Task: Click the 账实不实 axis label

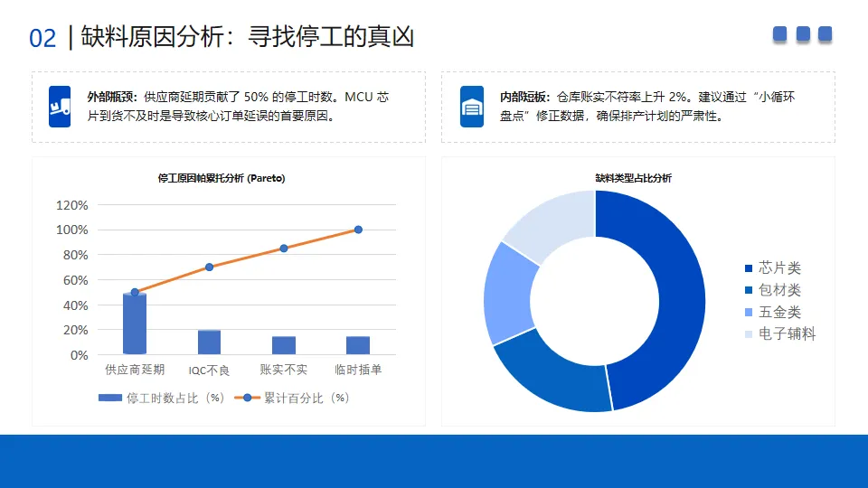Action: pyautogui.click(x=283, y=370)
